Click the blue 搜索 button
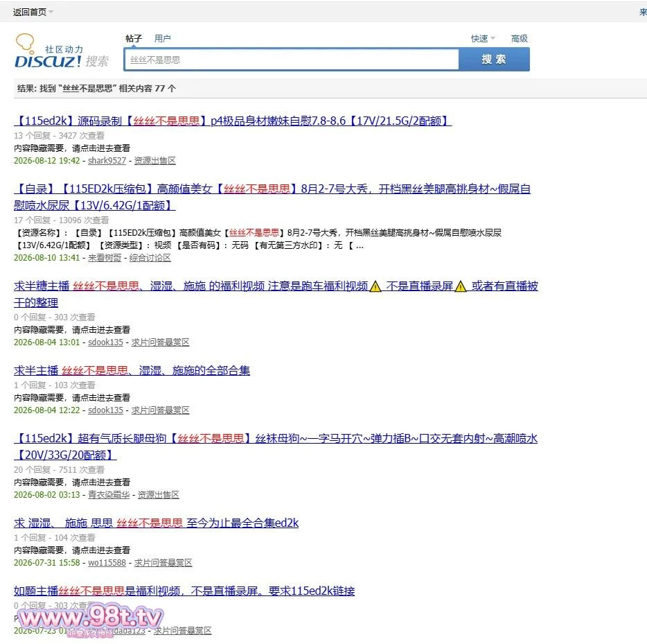647x644 pixels. (x=494, y=59)
